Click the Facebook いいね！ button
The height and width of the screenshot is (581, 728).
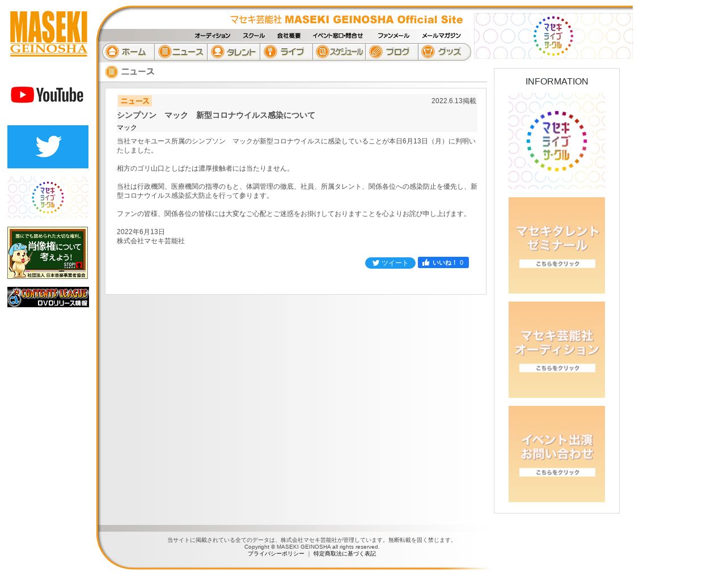tap(443, 262)
